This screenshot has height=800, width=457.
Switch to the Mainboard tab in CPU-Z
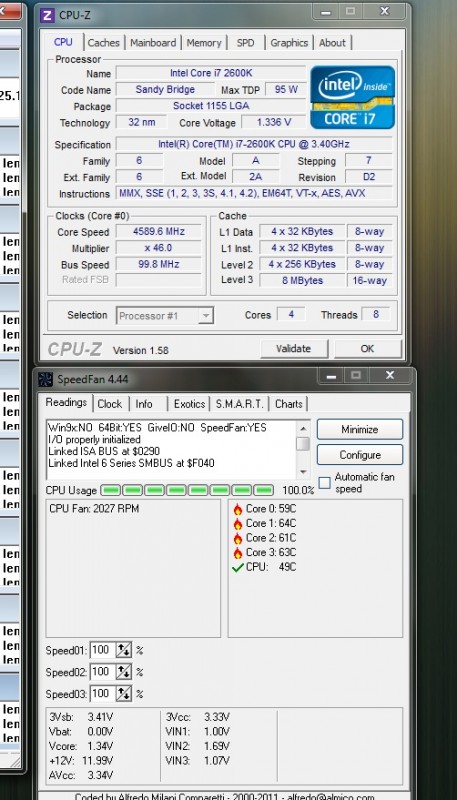153,43
